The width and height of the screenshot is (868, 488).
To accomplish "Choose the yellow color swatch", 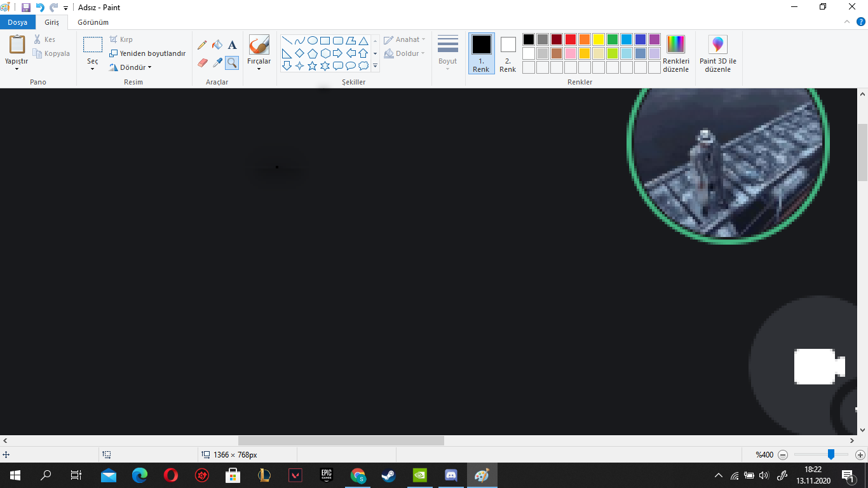I will tap(599, 39).
